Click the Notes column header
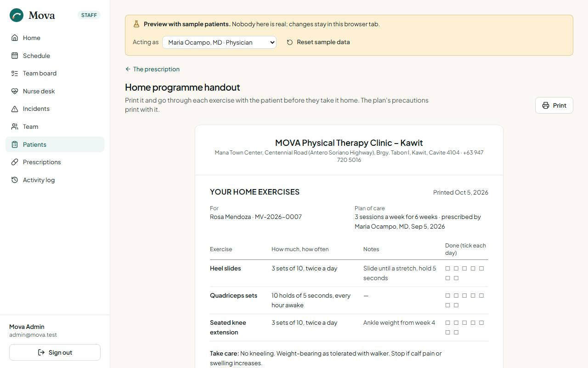 click(x=371, y=249)
